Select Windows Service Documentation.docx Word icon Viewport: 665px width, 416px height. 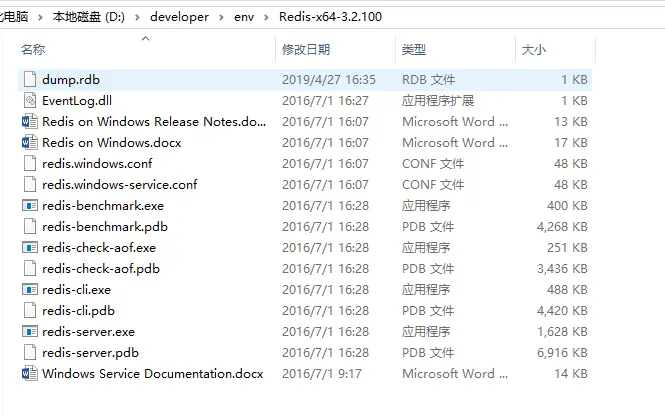[30, 374]
